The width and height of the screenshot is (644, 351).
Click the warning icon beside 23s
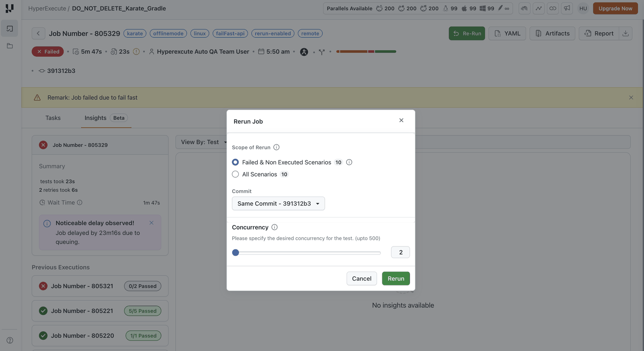pyautogui.click(x=136, y=51)
